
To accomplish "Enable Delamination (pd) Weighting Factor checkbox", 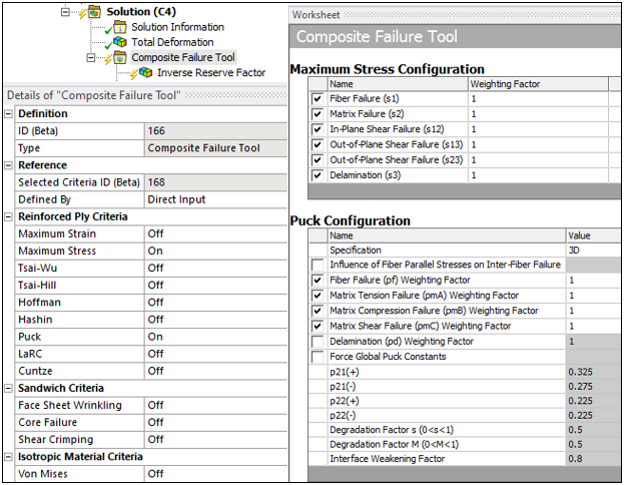I will click(318, 342).
